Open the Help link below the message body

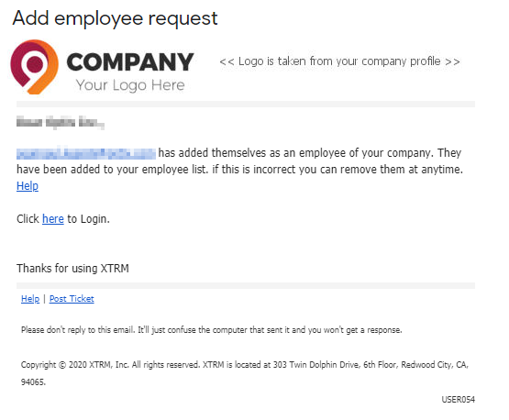click(28, 186)
